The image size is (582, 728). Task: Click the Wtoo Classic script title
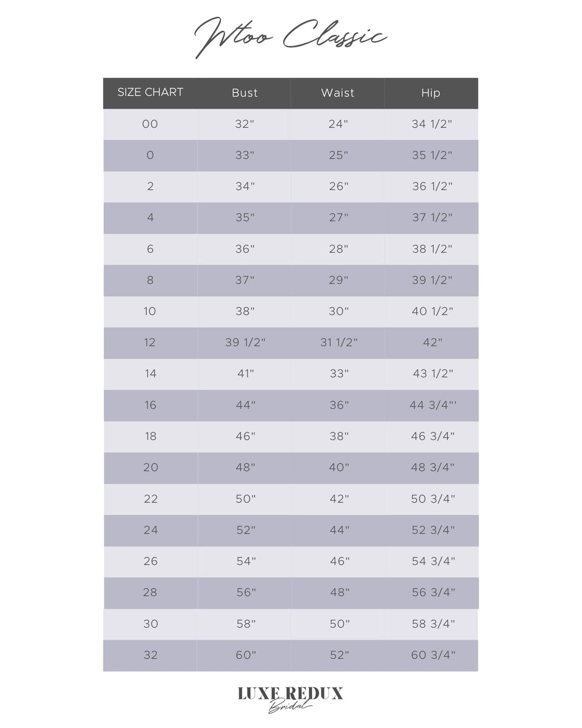pos(290,37)
